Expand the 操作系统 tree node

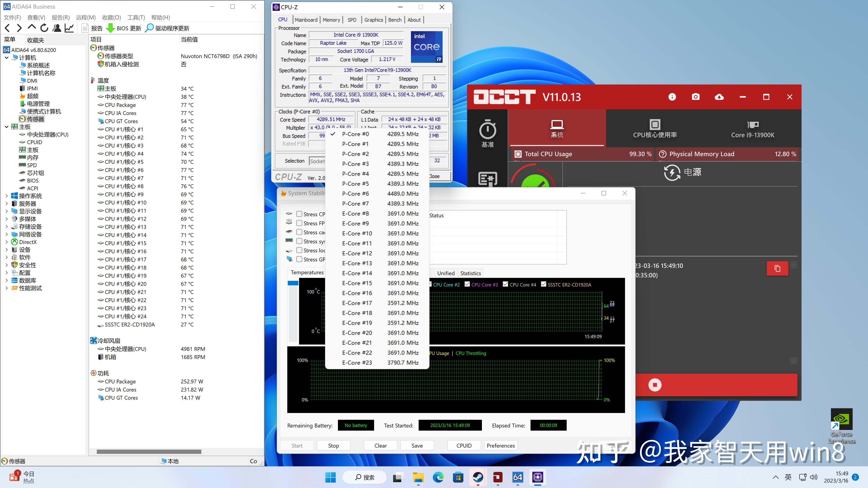click(7, 196)
